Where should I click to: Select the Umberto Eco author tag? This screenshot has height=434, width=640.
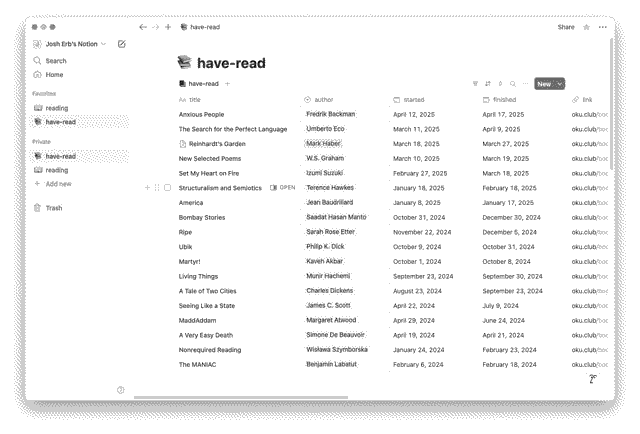point(325,129)
